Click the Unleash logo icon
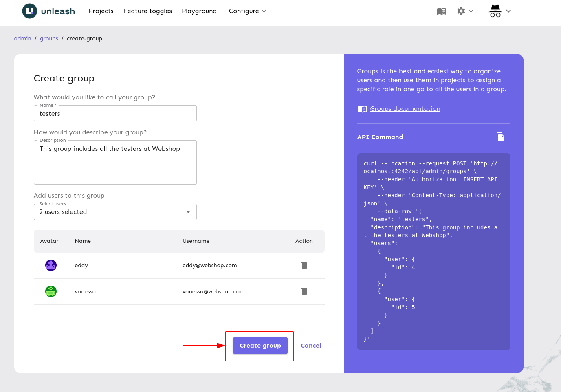The height and width of the screenshot is (392, 561). point(29,11)
